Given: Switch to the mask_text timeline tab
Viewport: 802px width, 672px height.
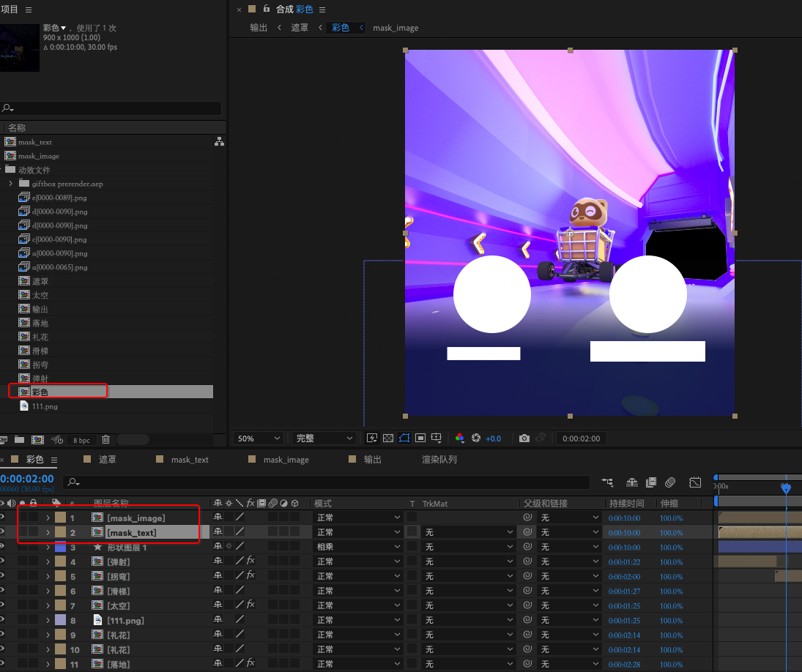Looking at the screenshot, I should click(190, 460).
